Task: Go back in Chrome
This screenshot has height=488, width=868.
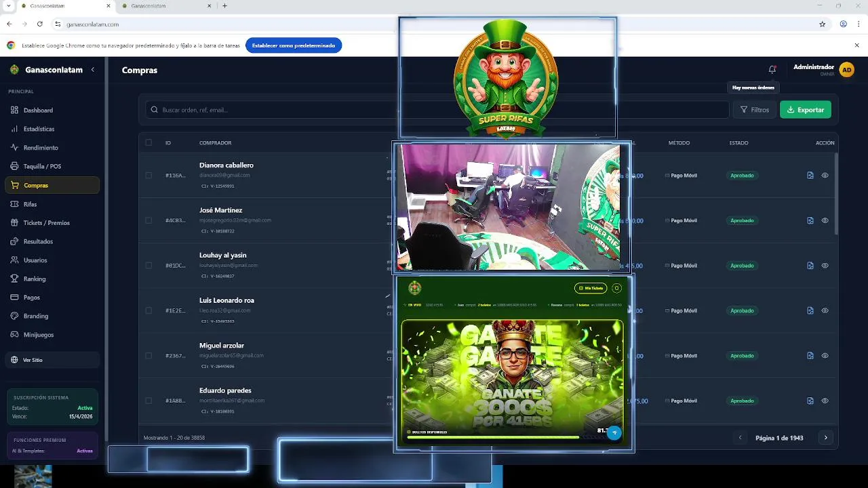Action: (x=9, y=24)
